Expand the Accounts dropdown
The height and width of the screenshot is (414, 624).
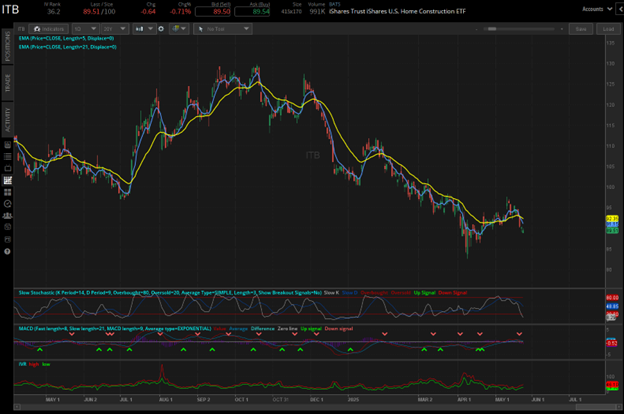click(596, 10)
